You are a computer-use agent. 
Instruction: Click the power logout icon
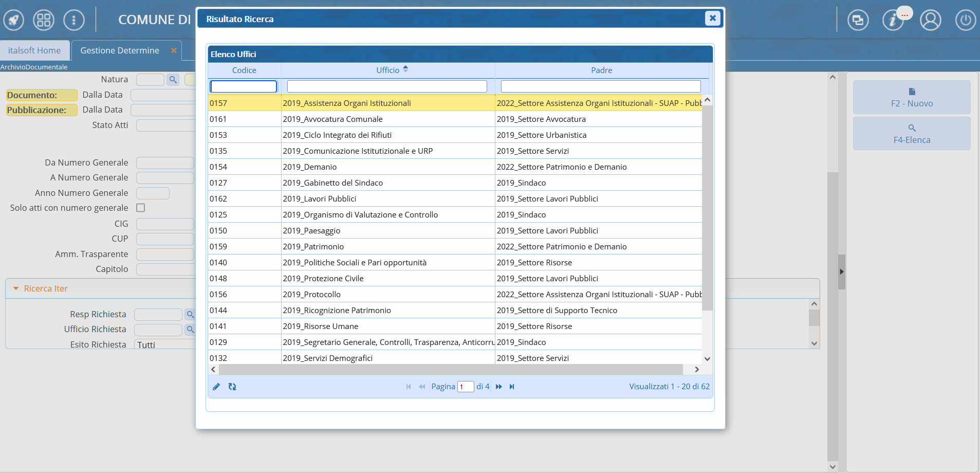click(965, 21)
